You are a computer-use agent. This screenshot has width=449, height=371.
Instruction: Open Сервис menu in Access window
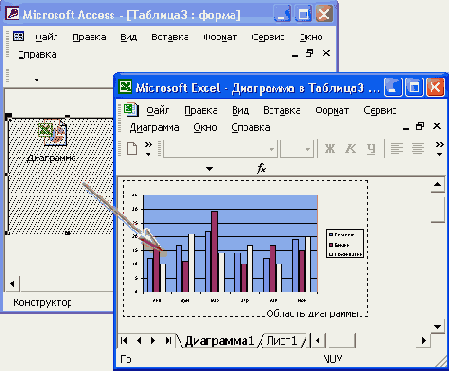(x=268, y=37)
